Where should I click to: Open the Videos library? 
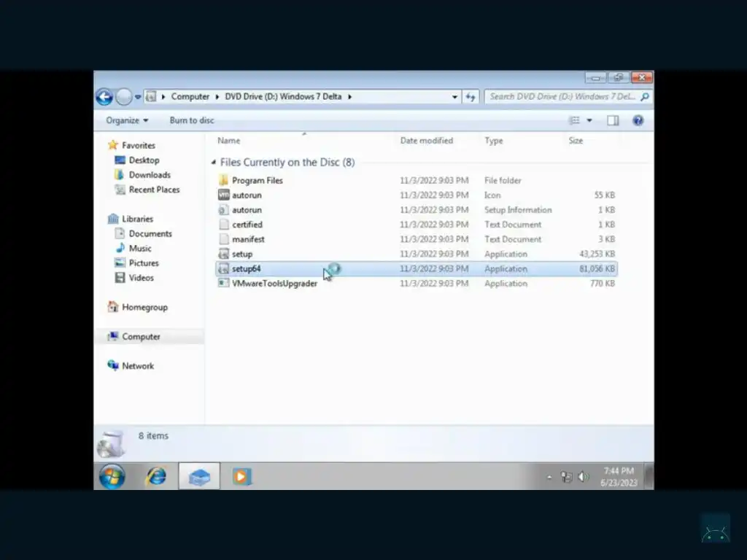click(141, 278)
